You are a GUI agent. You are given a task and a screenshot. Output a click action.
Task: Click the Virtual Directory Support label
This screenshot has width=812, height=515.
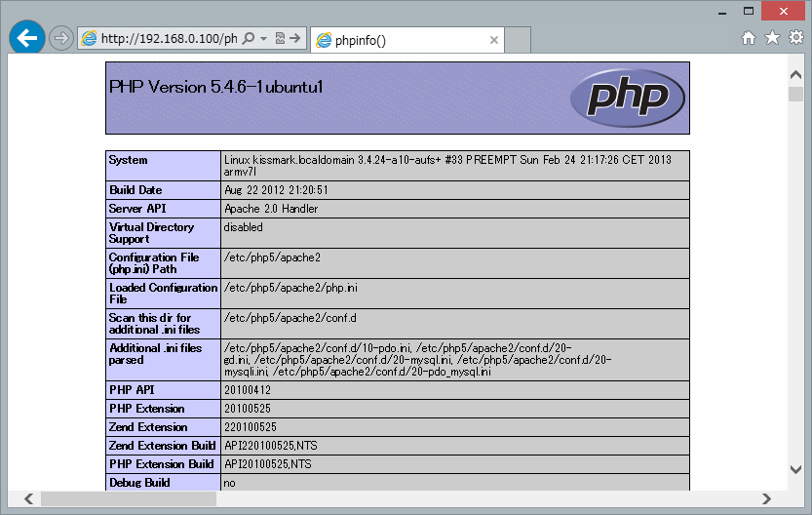[x=151, y=233]
